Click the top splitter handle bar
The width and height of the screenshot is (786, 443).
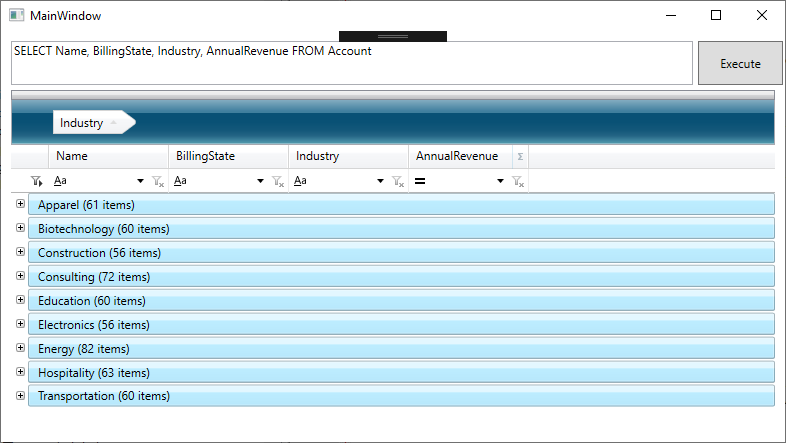coord(393,36)
